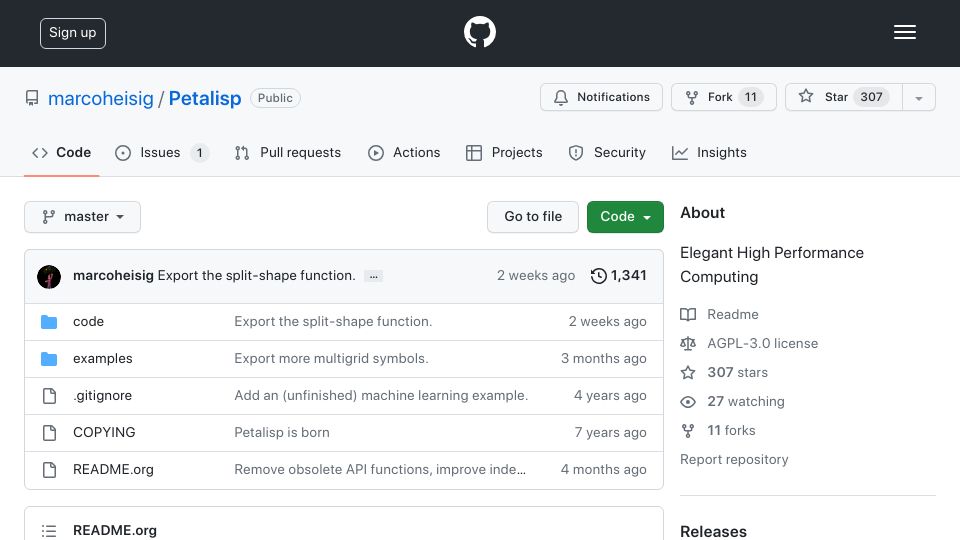Expand the commit message ellipsis button
This screenshot has width=960, height=540.
pos(373,276)
